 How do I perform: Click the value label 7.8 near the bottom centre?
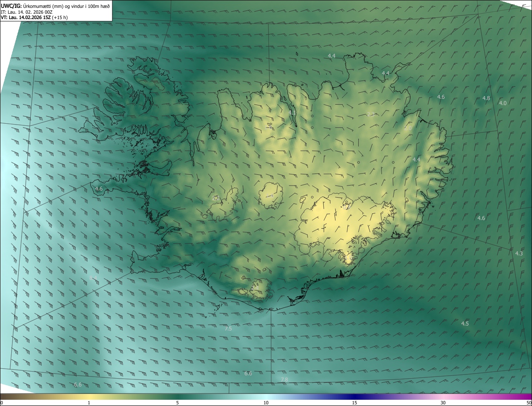[x=284, y=379]
